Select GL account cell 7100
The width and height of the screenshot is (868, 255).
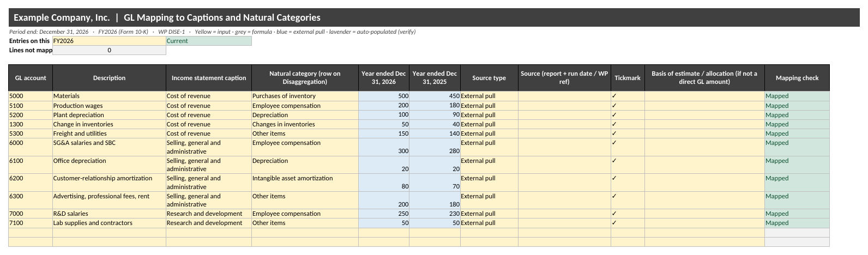coord(31,223)
